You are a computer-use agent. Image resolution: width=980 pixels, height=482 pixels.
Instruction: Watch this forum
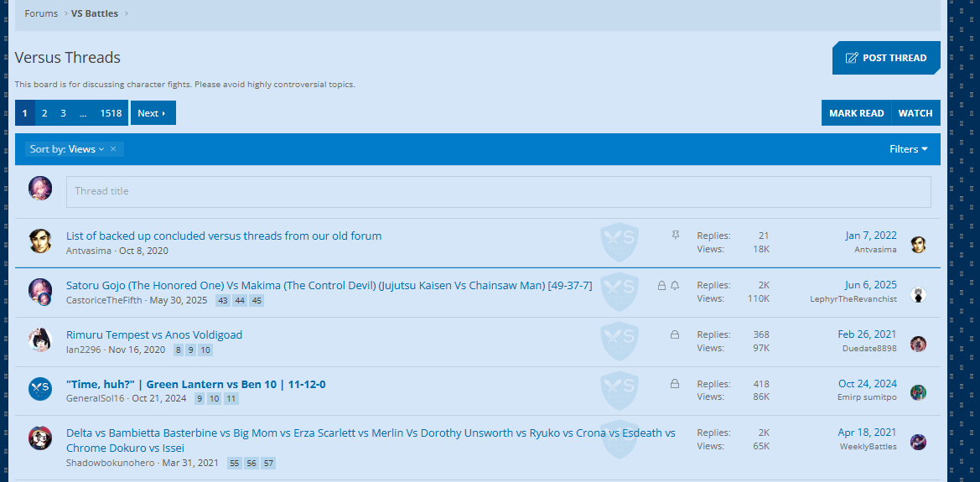(915, 113)
